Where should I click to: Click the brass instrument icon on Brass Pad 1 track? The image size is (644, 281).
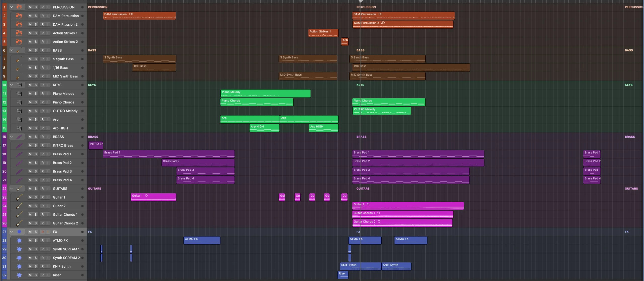click(19, 154)
